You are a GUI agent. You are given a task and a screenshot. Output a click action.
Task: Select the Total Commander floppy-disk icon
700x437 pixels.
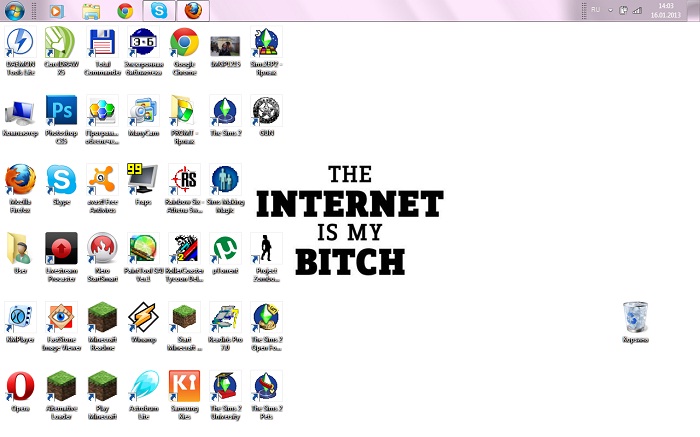pyautogui.click(x=102, y=42)
